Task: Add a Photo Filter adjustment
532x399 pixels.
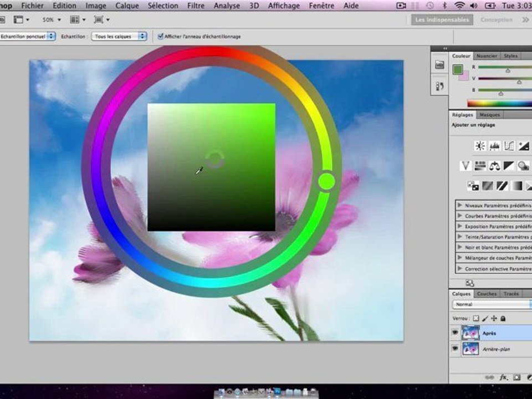Action: coord(524,166)
